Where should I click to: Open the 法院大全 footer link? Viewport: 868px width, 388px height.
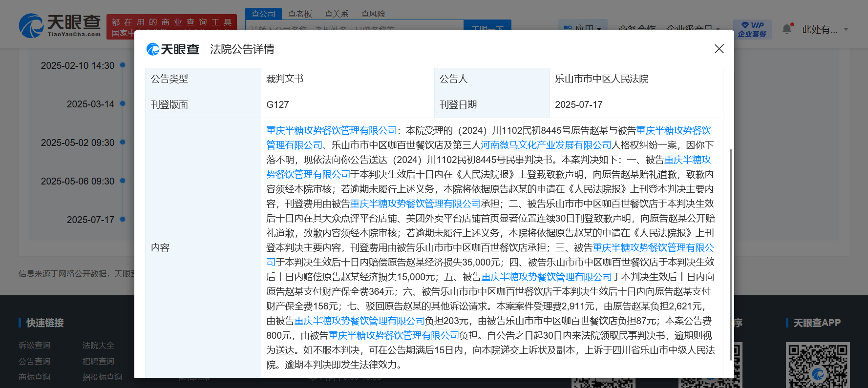coord(98,345)
